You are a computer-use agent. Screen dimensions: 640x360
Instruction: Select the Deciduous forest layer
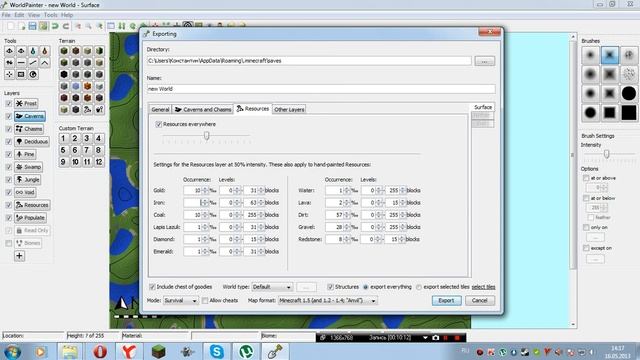[32, 142]
